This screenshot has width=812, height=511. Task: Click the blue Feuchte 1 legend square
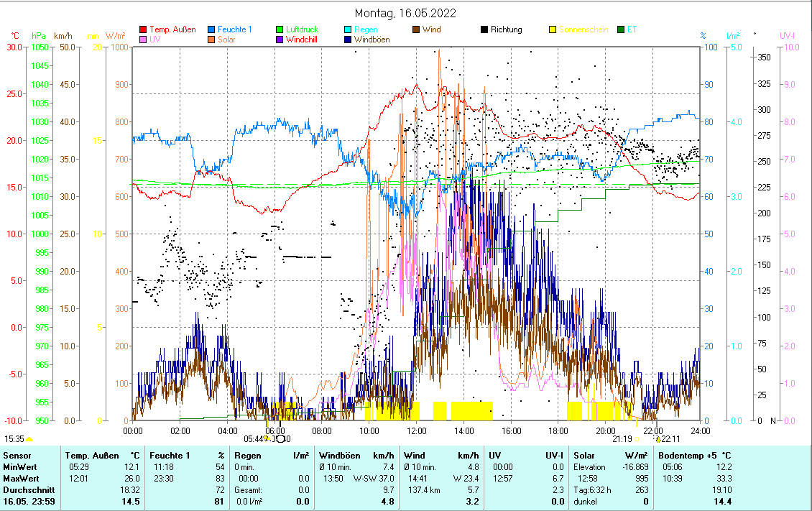(x=211, y=29)
